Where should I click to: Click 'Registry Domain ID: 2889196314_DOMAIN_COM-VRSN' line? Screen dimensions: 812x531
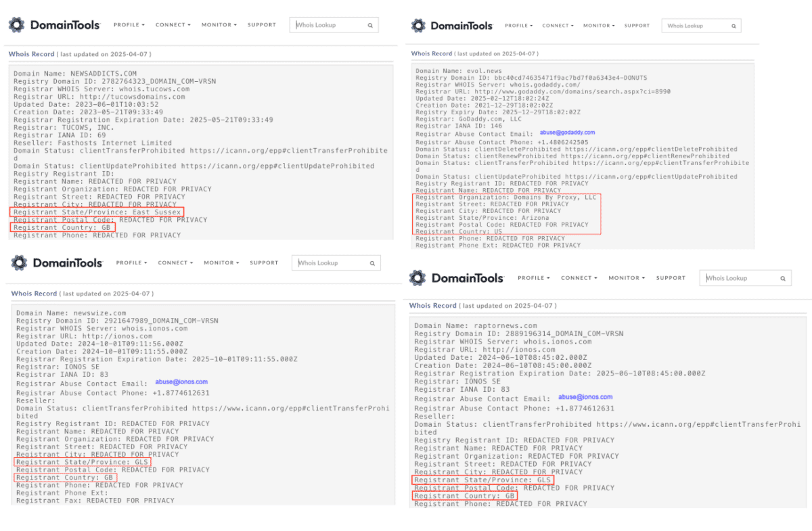click(519, 333)
